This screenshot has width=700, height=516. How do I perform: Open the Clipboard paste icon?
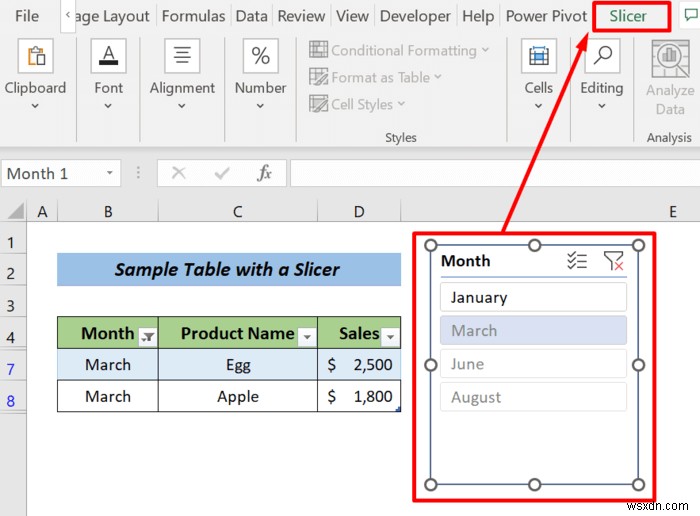(36, 56)
